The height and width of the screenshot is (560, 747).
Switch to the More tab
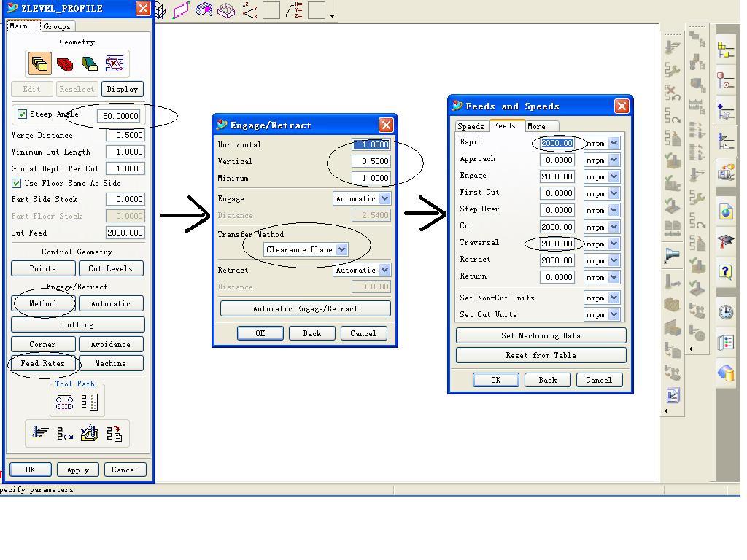click(542, 126)
